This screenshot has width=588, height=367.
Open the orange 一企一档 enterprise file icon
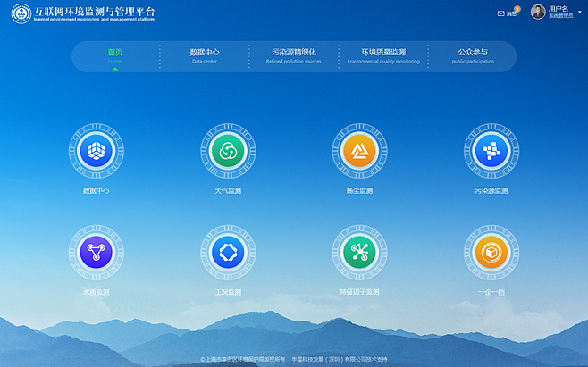coord(491,252)
